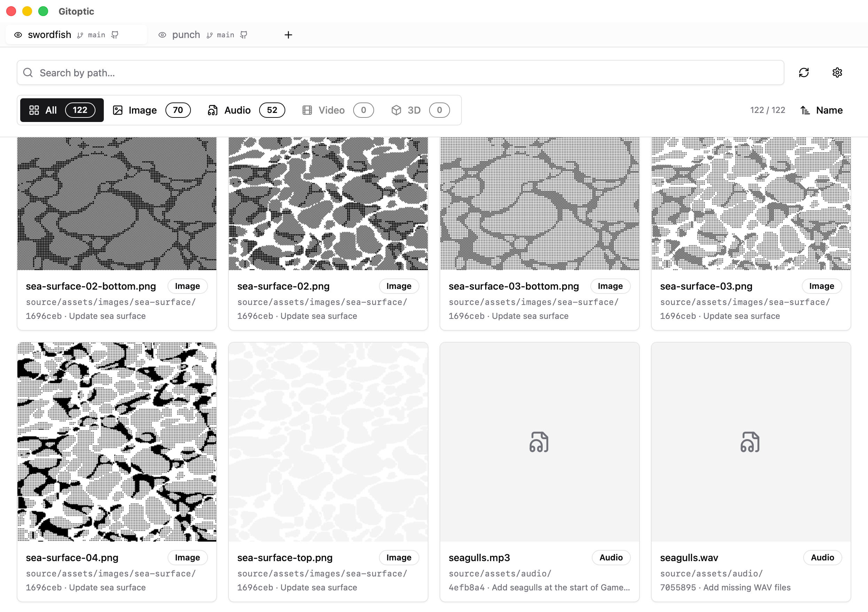Click the magnifier icon in search box

click(x=28, y=72)
